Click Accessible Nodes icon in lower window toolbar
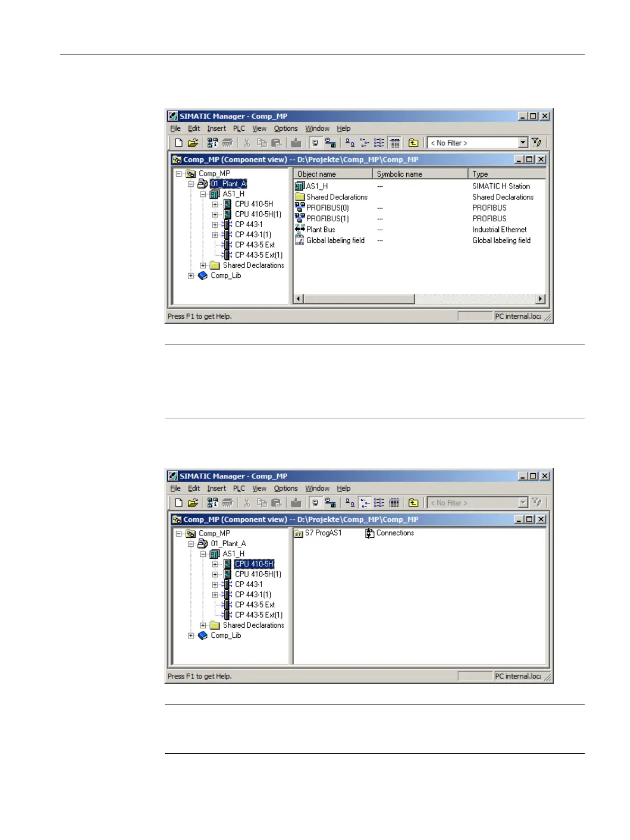Image resolution: width=630 pixels, height=840 pixels. tap(213, 503)
